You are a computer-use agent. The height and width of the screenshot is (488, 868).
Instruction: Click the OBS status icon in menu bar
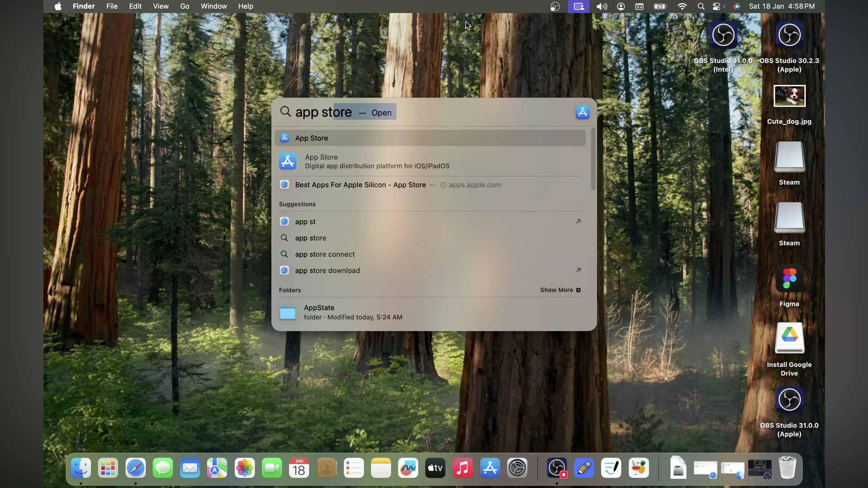(x=555, y=6)
